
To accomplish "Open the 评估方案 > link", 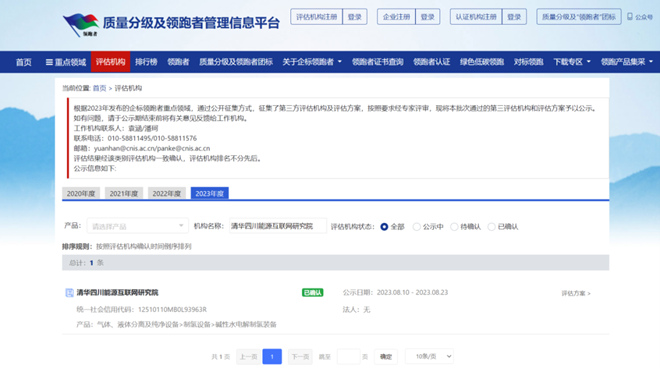I will [576, 293].
